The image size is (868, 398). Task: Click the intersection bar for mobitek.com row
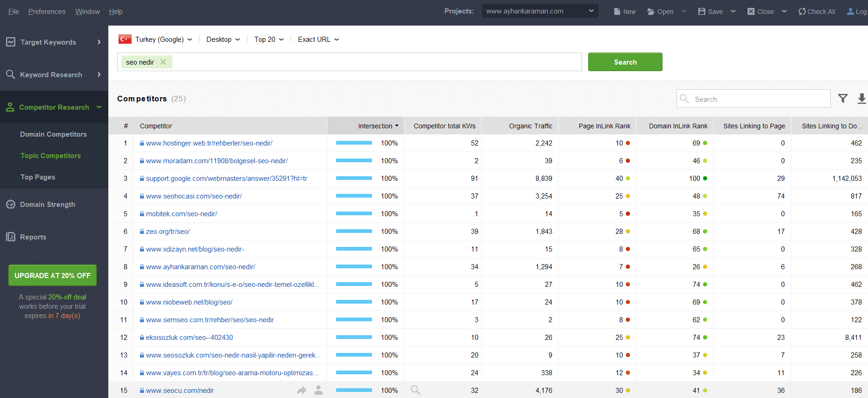coord(354,214)
